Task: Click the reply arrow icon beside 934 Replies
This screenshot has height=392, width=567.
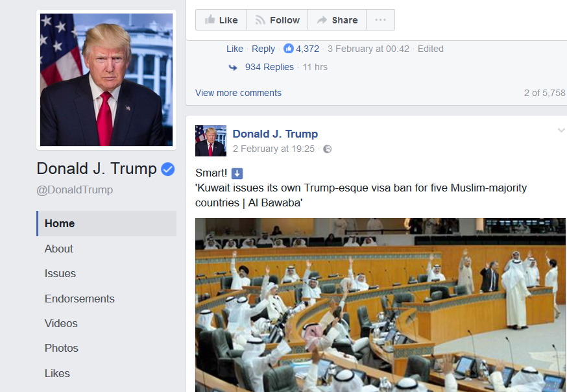Action: point(233,67)
